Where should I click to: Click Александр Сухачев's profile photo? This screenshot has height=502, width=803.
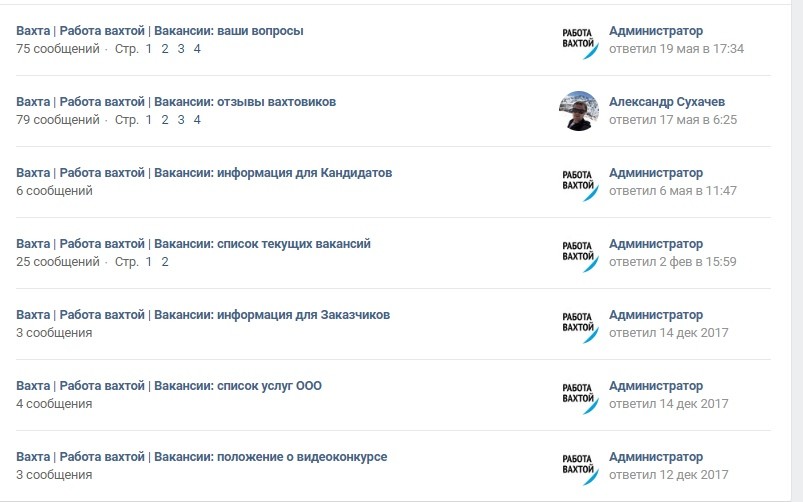click(579, 111)
